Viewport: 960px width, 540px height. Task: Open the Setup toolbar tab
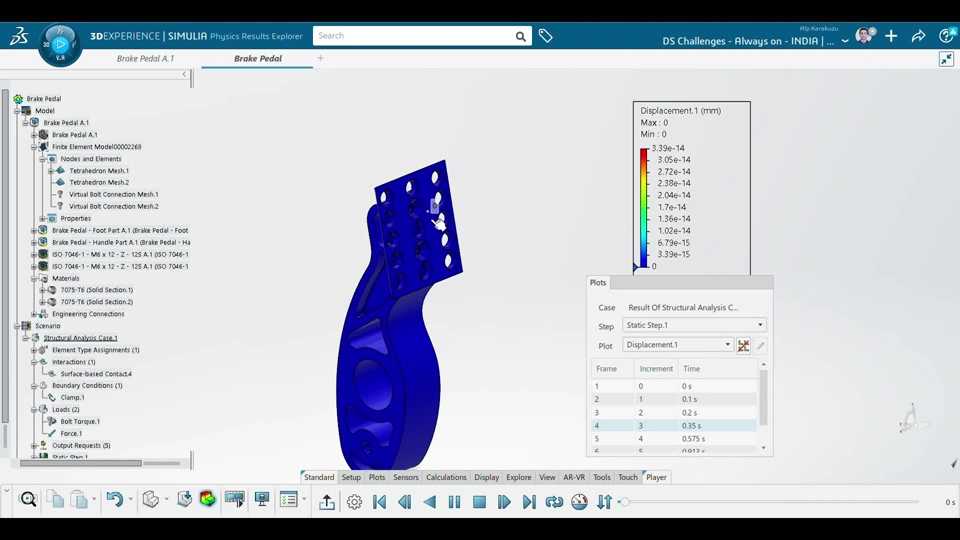pyautogui.click(x=351, y=478)
